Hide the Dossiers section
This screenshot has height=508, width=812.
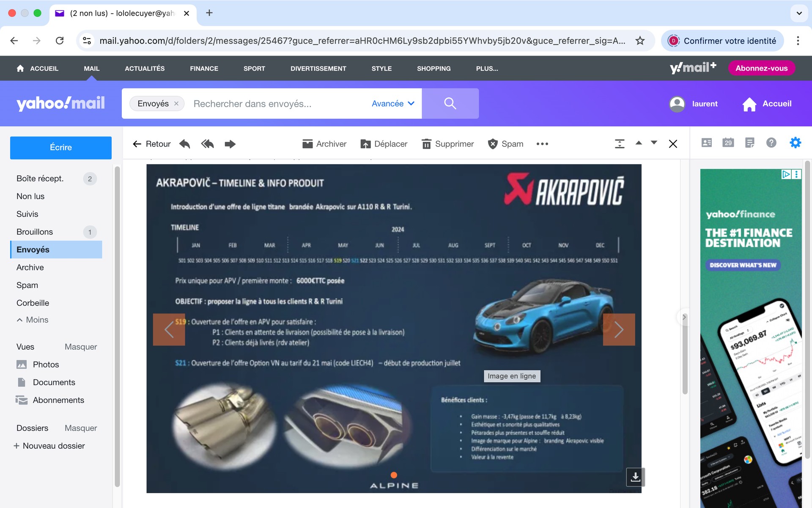81,428
